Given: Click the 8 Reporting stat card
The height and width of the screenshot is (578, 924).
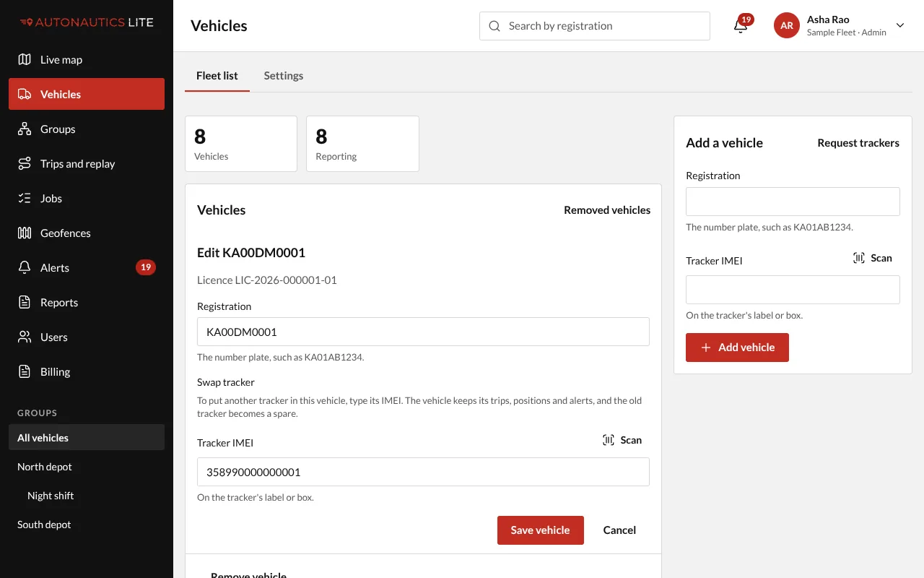Looking at the screenshot, I should click(362, 144).
